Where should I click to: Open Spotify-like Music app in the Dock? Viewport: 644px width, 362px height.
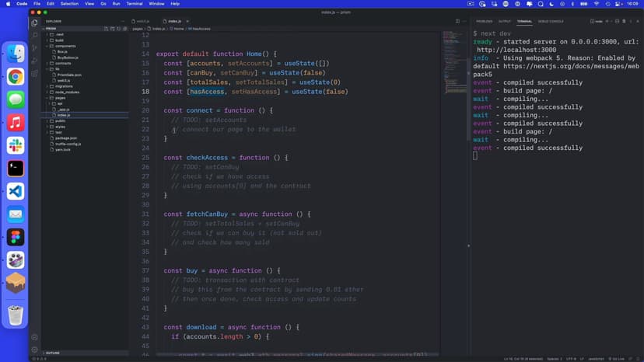pos(16,122)
